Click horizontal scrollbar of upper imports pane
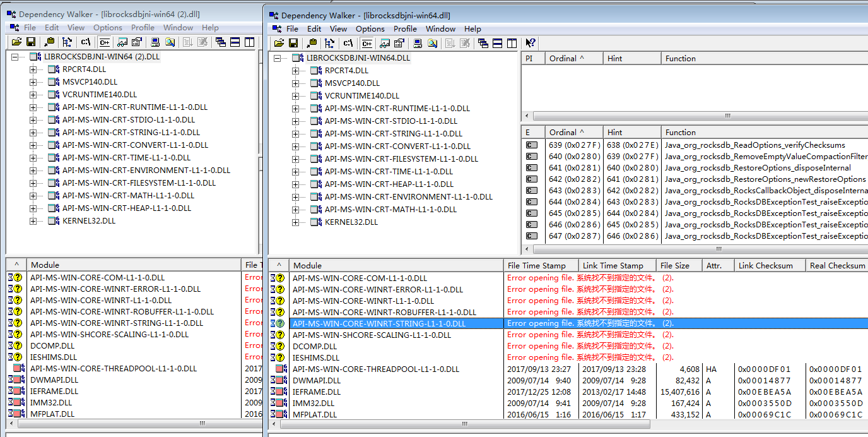Screen dimensions: 868x437 click(x=699, y=116)
